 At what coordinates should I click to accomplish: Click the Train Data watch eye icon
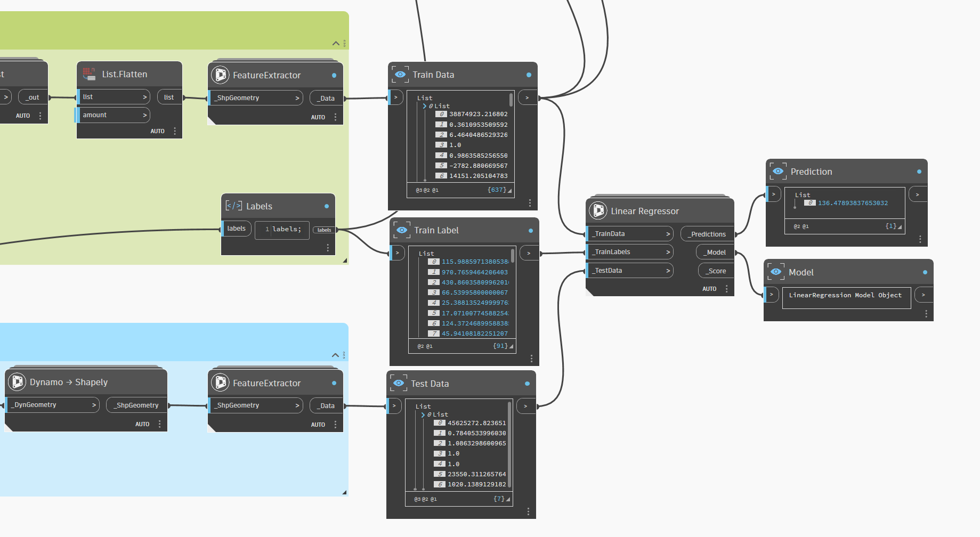(400, 75)
